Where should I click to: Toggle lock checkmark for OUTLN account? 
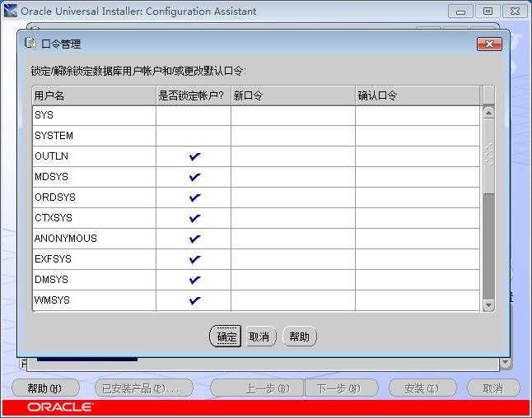194,156
